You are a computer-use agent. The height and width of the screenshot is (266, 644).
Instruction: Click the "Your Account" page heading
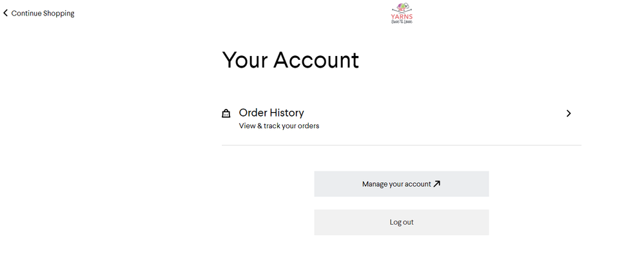click(290, 60)
